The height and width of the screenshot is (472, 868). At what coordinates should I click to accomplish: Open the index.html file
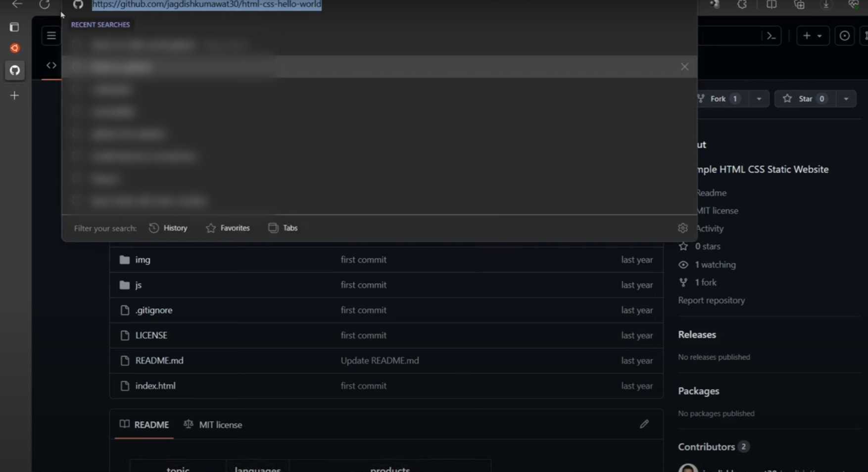155,386
